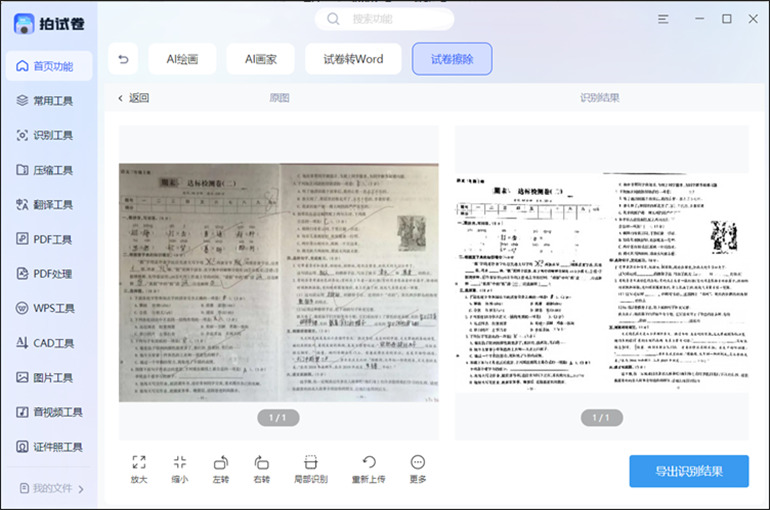Click the magnifier search icon
The image size is (770, 510).
point(333,19)
